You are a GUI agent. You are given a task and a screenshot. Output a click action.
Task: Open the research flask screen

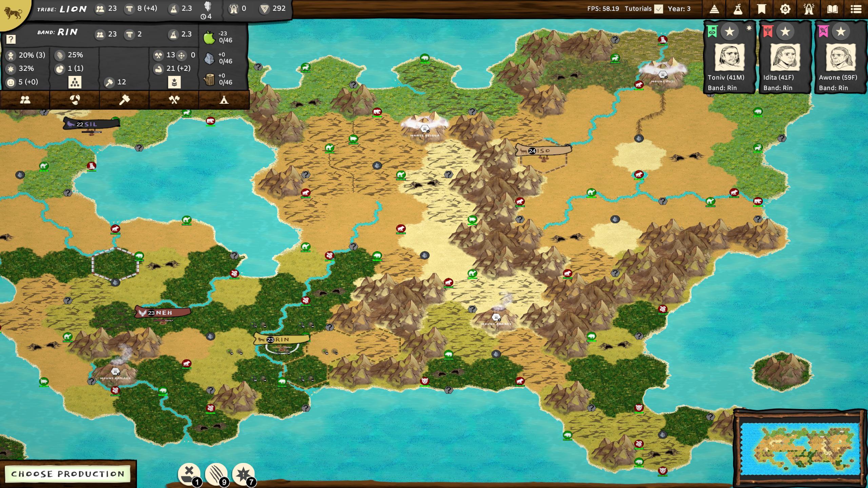click(738, 9)
